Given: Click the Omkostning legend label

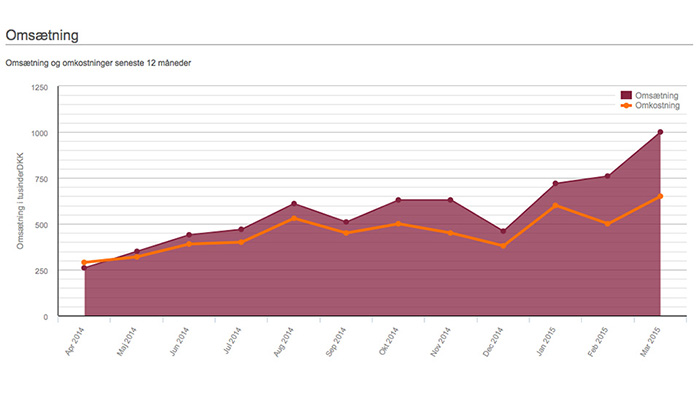Looking at the screenshot, I should [658, 106].
